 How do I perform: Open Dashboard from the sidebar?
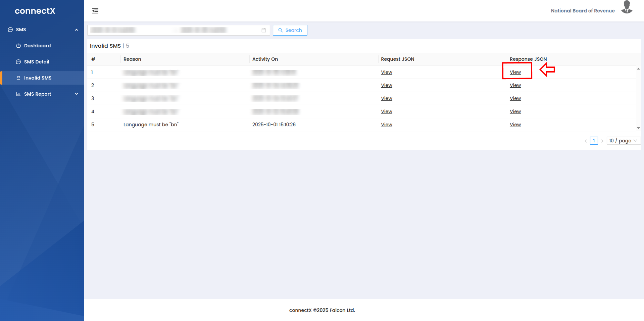tap(37, 46)
